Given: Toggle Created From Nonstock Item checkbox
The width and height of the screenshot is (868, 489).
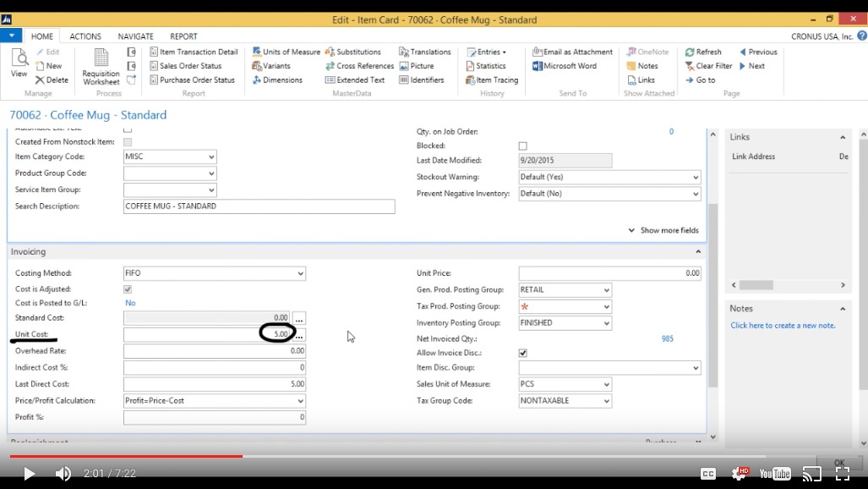Looking at the screenshot, I should point(128,142).
